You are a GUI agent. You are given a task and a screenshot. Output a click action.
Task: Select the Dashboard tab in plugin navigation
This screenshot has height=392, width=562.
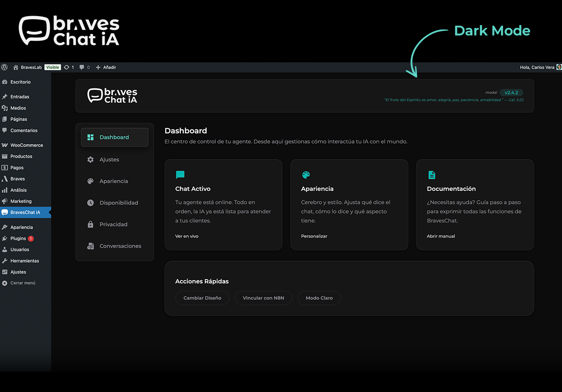tap(114, 138)
